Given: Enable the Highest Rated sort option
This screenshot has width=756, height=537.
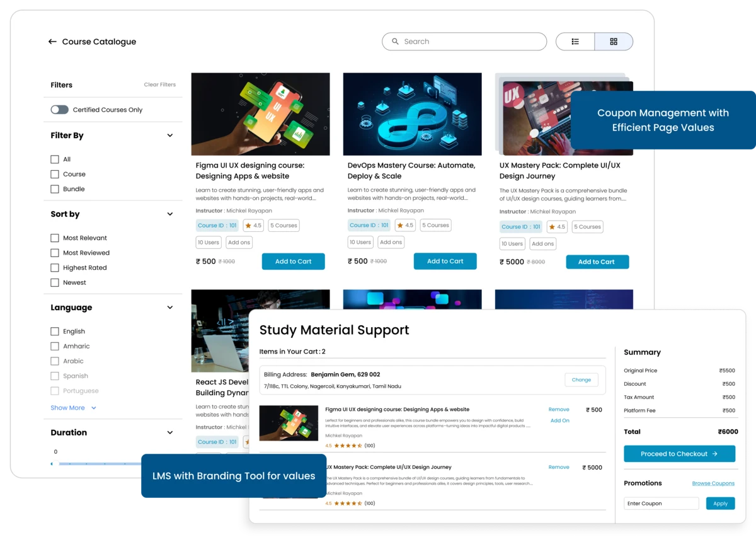Looking at the screenshot, I should [54, 267].
